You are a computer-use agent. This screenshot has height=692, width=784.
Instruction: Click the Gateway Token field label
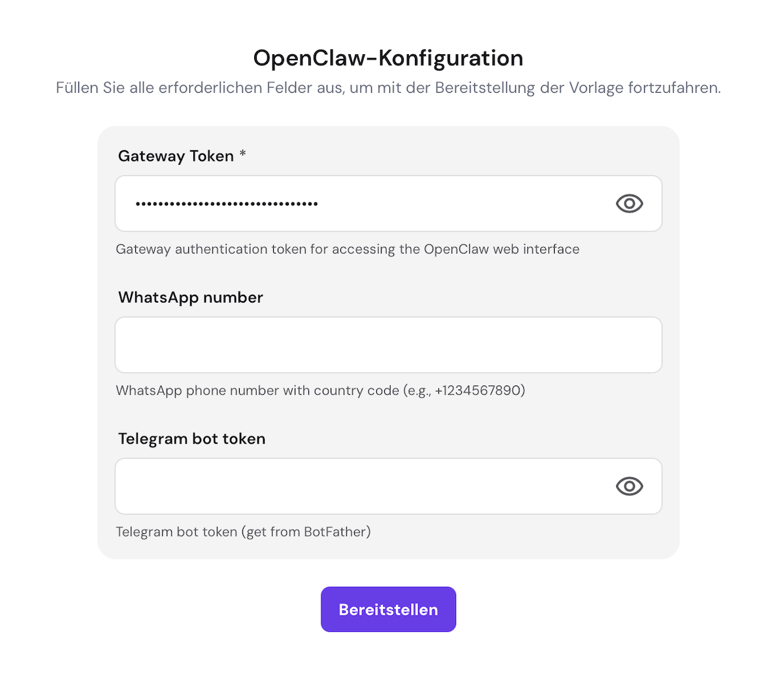tap(176, 156)
